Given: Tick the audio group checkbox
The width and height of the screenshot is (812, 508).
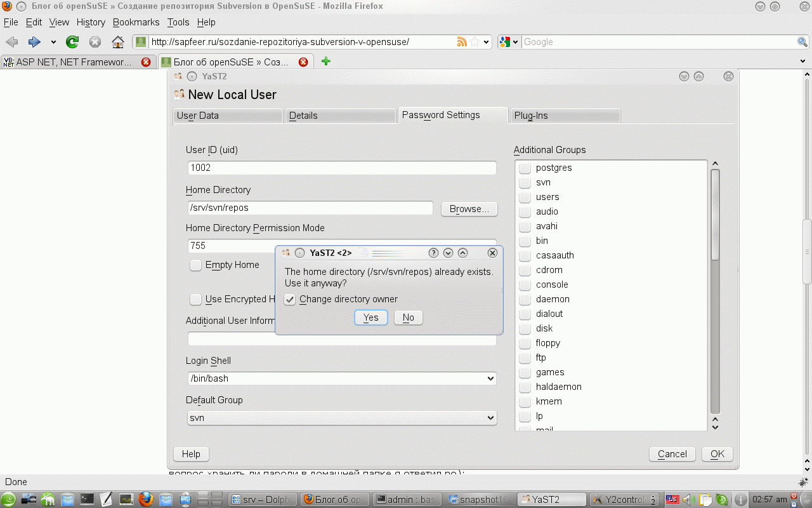Looking at the screenshot, I should tap(525, 212).
